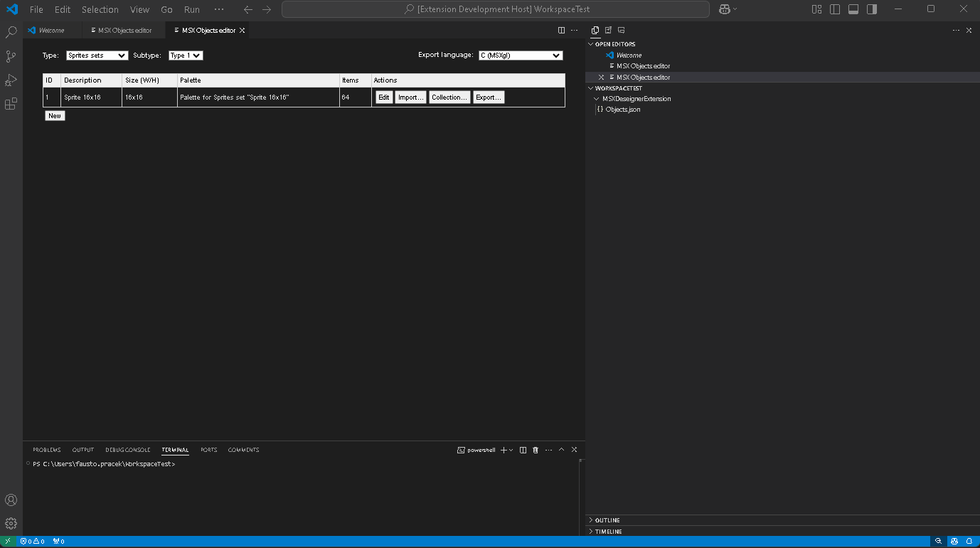This screenshot has width=980, height=548.
Task: Click the remote window indicator in the status bar
Action: [x=8, y=542]
